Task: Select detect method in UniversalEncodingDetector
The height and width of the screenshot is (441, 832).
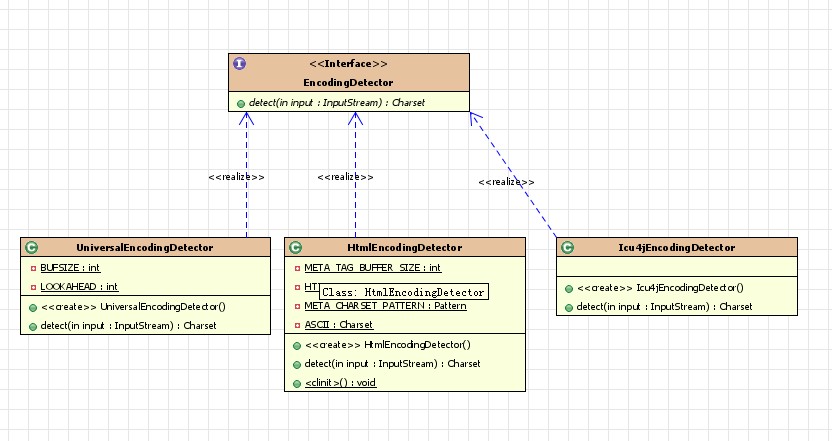Action: coord(128,326)
